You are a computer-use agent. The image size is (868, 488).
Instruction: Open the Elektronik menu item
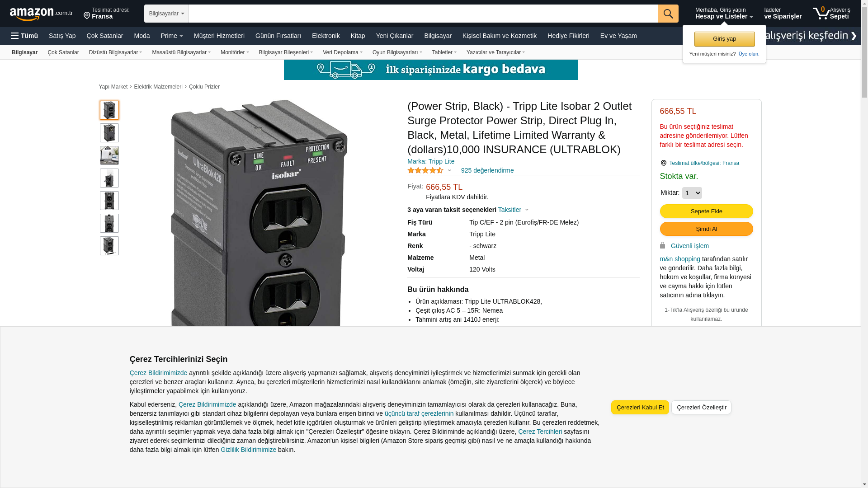point(325,36)
